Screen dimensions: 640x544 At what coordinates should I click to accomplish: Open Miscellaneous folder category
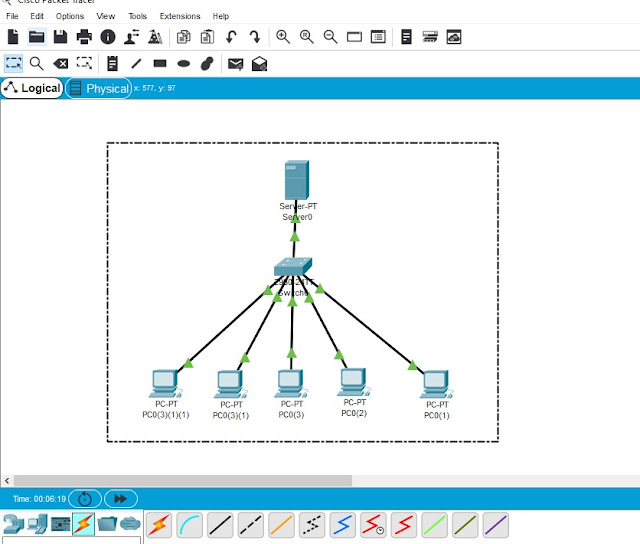pos(107,524)
